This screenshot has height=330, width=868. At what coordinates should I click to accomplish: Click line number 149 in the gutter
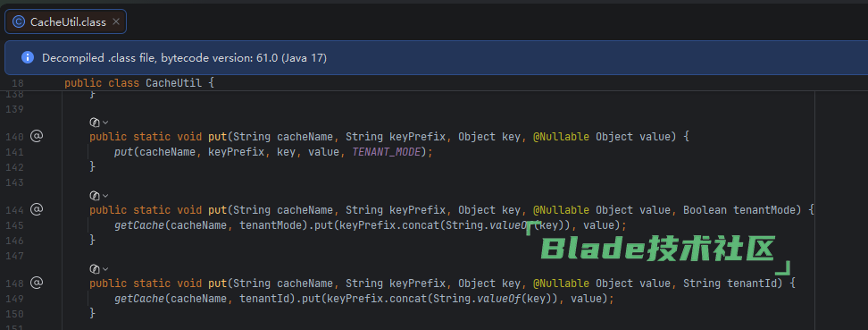[x=15, y=299]
